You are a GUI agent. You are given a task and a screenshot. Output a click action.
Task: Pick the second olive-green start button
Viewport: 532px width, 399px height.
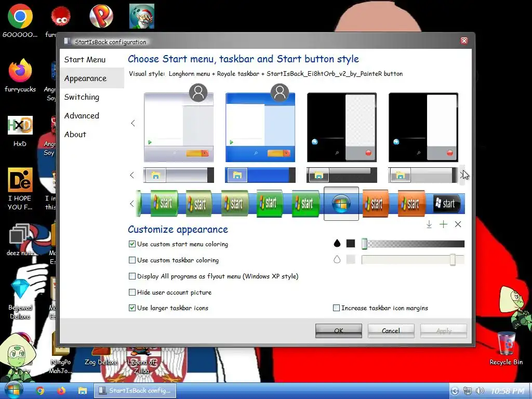(x=198, y=204)
